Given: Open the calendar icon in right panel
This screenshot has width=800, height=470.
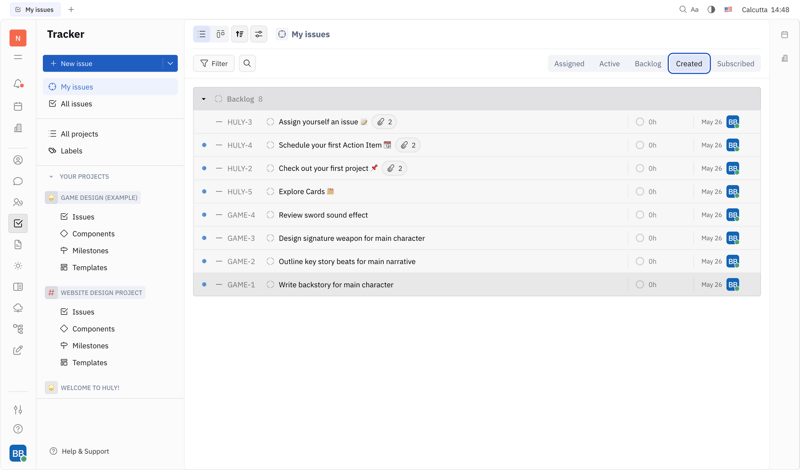Looking at the screenshot, I should click(x=785, y=35).
